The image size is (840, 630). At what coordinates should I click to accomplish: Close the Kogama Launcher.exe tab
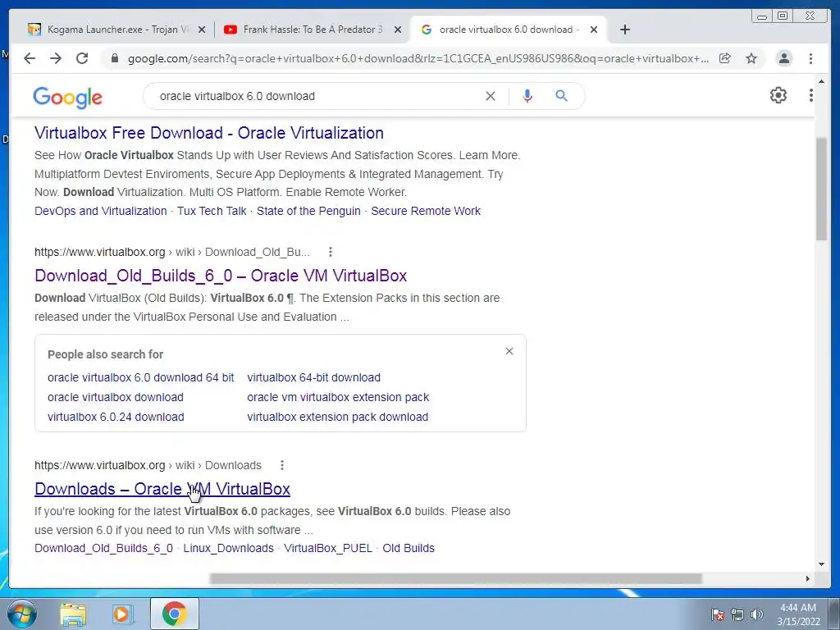(202, 30)
